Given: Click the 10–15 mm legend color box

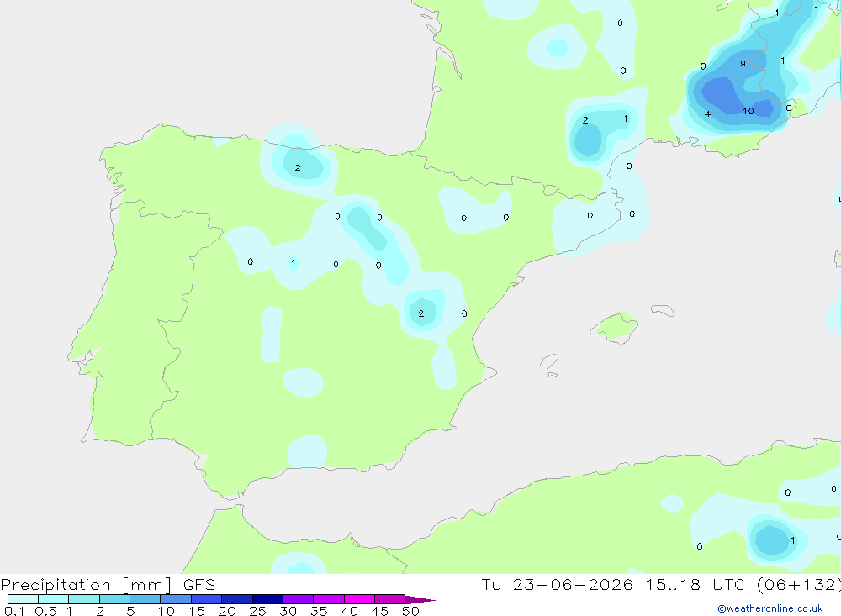Looking at the screenshot, I should click(x=176, y=599).
